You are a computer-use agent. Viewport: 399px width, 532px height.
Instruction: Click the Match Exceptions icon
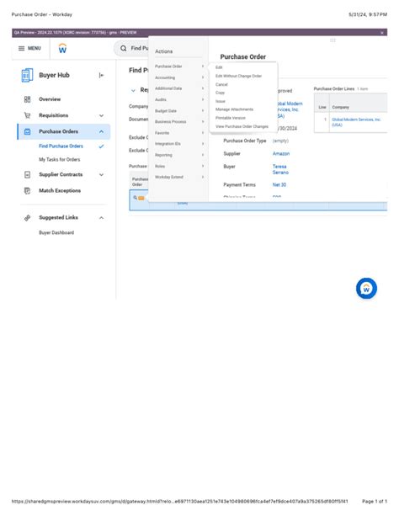(x=27, y=191)
